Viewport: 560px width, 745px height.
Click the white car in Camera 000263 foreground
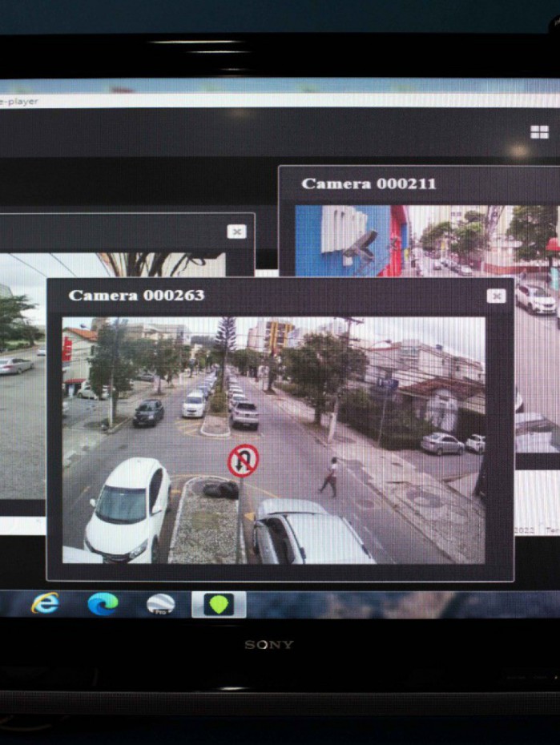pos(128,509)
